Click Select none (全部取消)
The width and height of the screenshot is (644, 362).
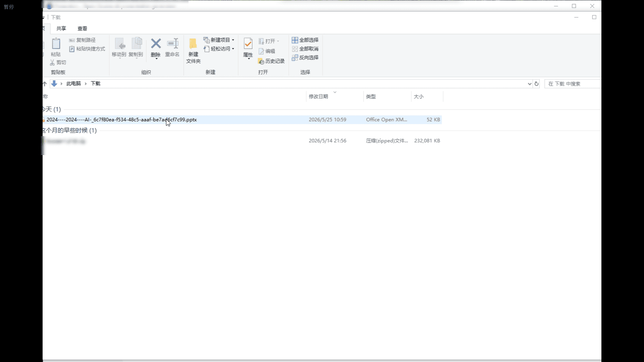click(x=305, y=49)
